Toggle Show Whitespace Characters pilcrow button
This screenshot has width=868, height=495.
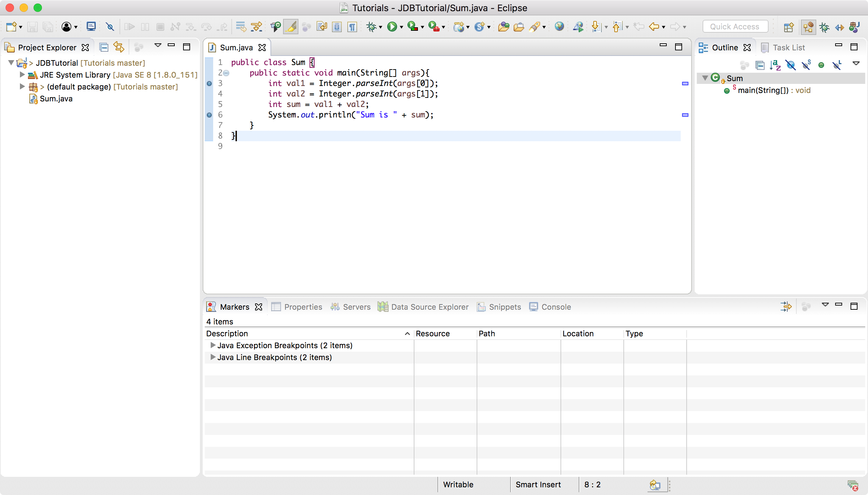[352, 27]
